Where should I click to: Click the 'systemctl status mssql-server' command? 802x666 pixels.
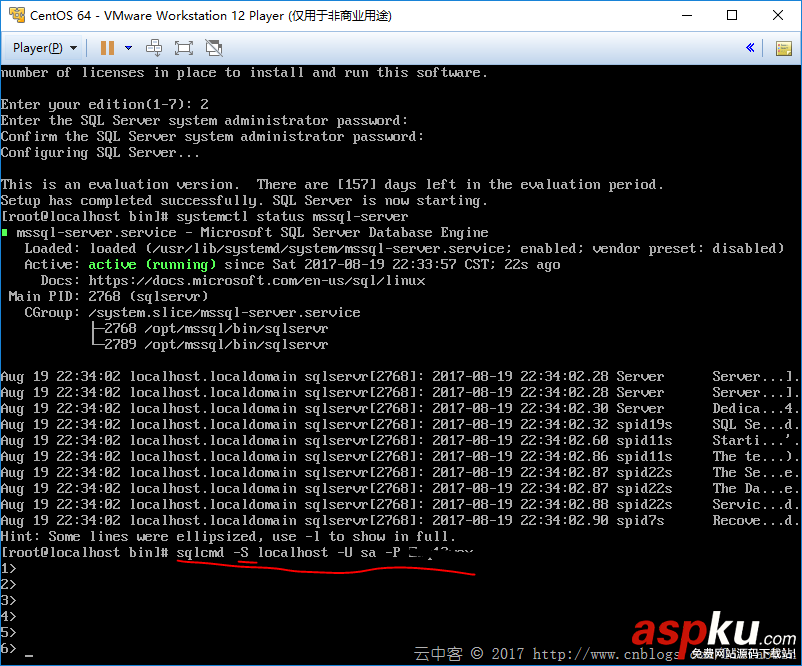[292, 217]
